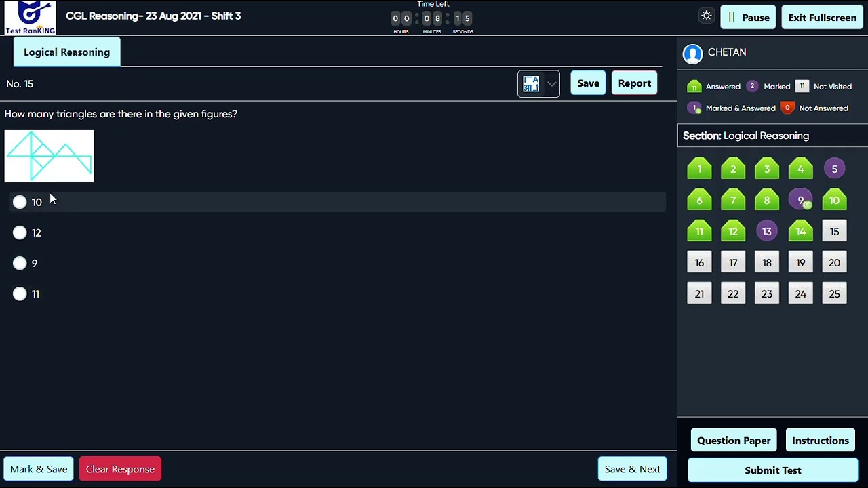
Task: Click the Save & Next button
Action: (x=632, y=469)
